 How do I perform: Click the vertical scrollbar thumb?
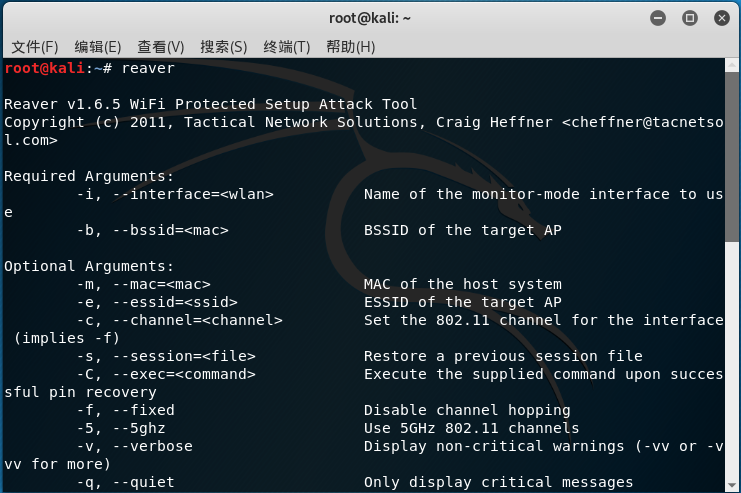[732, 157]
